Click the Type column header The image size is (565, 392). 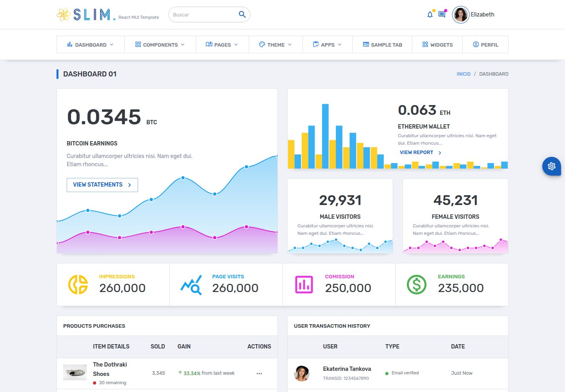[392, 347]
